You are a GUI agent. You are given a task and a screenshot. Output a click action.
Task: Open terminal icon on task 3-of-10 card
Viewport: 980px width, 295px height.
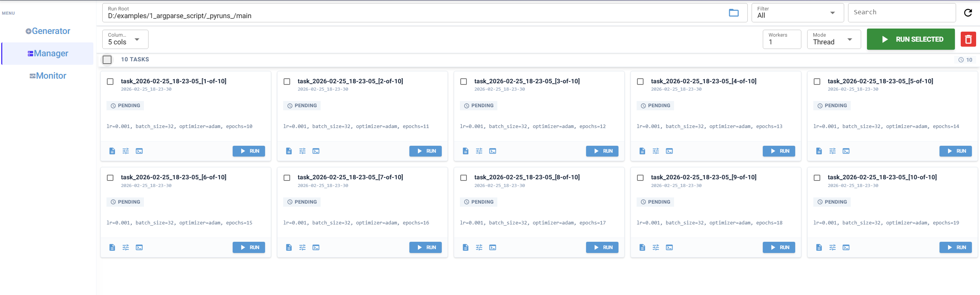click(493, 151)
